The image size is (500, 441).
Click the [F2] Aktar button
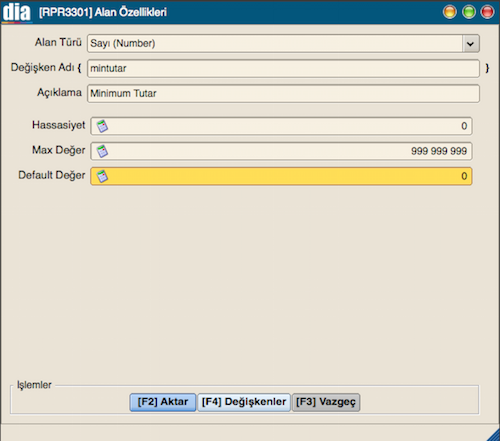pos(163,402)
